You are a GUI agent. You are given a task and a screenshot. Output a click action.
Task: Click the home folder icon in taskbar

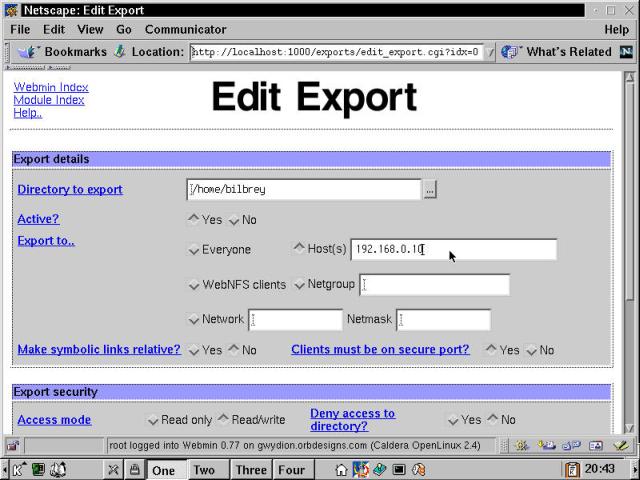tap(342, 469)
